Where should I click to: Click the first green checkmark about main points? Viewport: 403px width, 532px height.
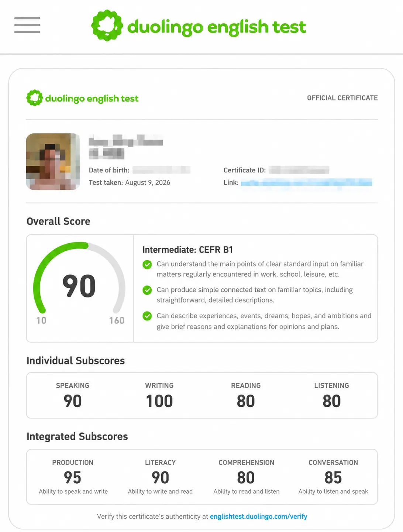(147, 264)
